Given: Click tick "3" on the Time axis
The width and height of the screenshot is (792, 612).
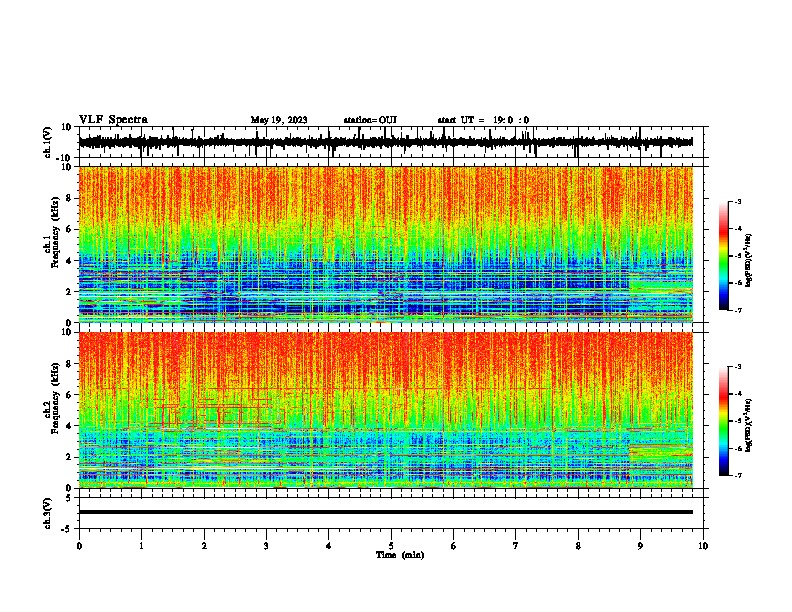Looking at the screenshot, I should (266, 546).
